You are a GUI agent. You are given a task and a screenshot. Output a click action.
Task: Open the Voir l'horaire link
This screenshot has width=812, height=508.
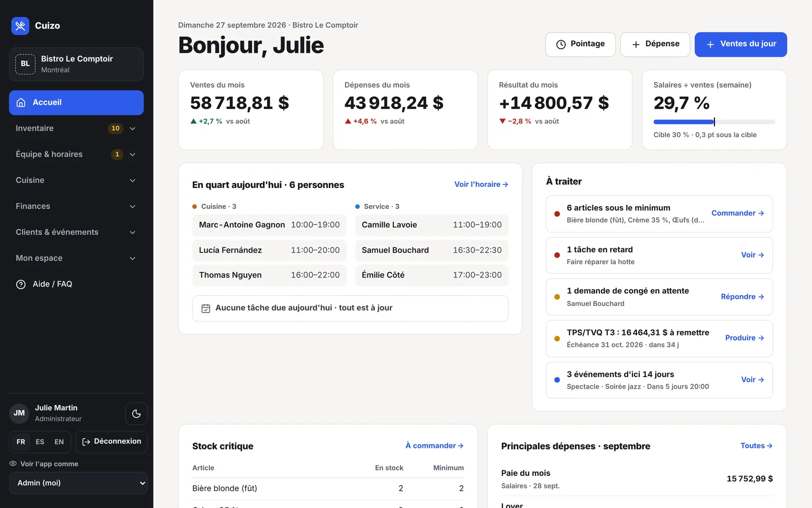coord(481,184)
